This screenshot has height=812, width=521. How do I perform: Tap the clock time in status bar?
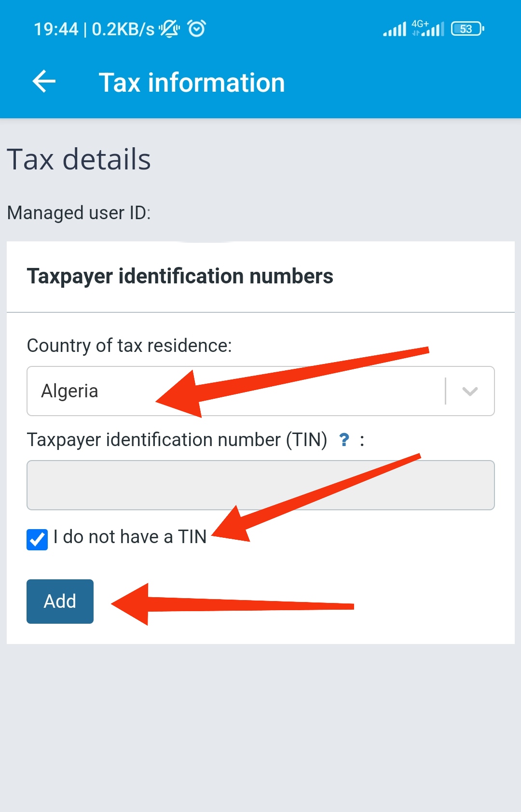pos(56,29)
